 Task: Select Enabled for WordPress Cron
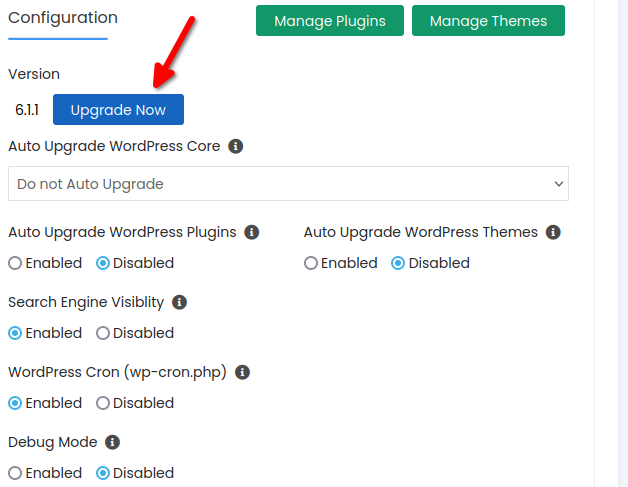coord(15,403)
